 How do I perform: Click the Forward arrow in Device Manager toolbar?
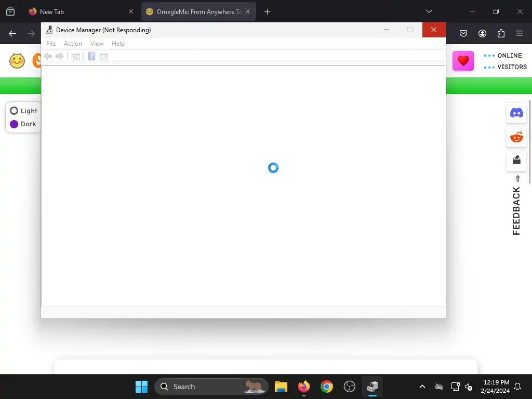coord(59,56)
